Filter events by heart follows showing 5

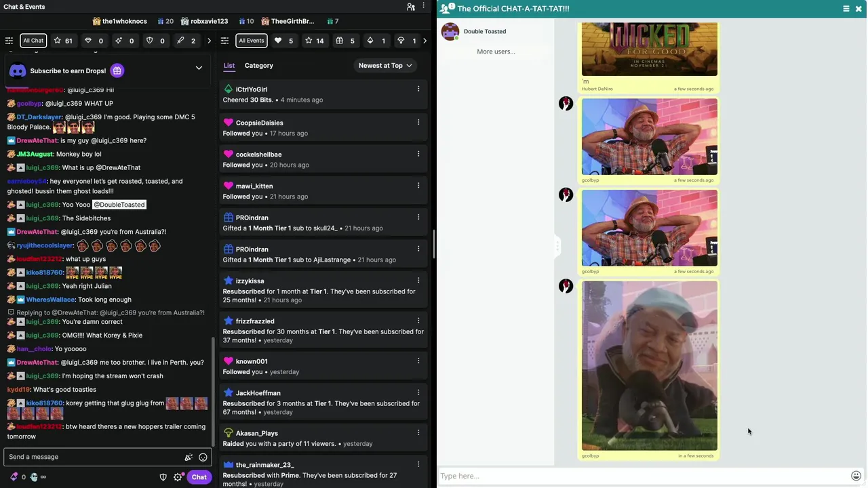coord(283,41)
